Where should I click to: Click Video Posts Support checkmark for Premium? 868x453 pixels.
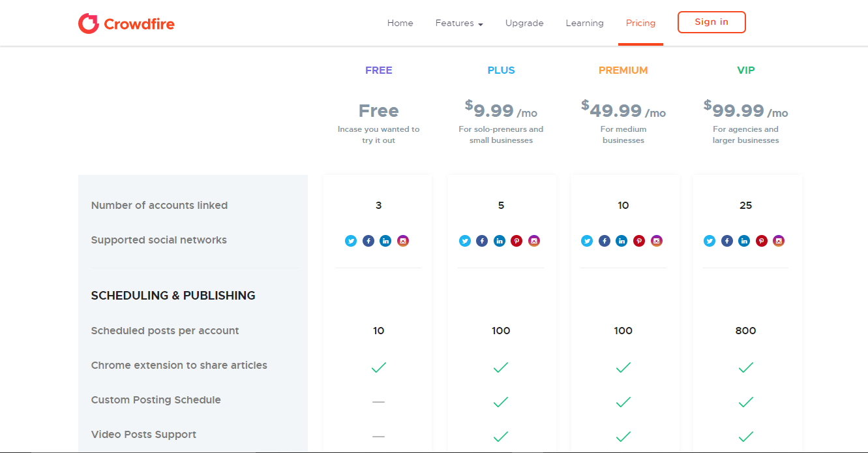[x=623, y=437]
